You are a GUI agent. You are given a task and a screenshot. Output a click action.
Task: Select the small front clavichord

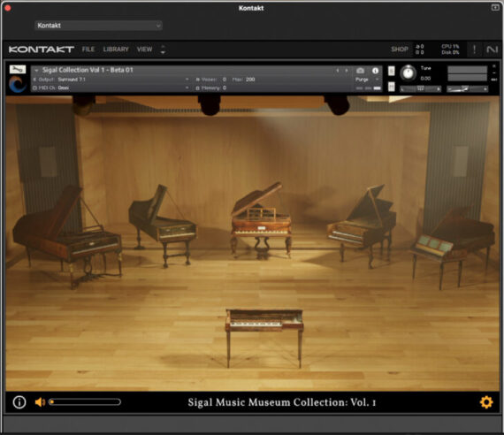tap(263, 338)
